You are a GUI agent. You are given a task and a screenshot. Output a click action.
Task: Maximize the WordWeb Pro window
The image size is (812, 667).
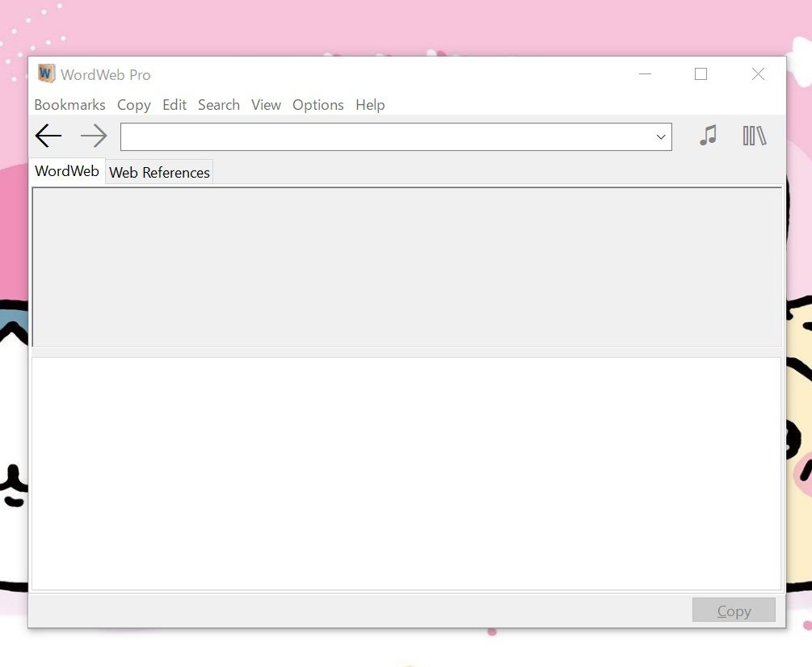[x=701, y=74]
